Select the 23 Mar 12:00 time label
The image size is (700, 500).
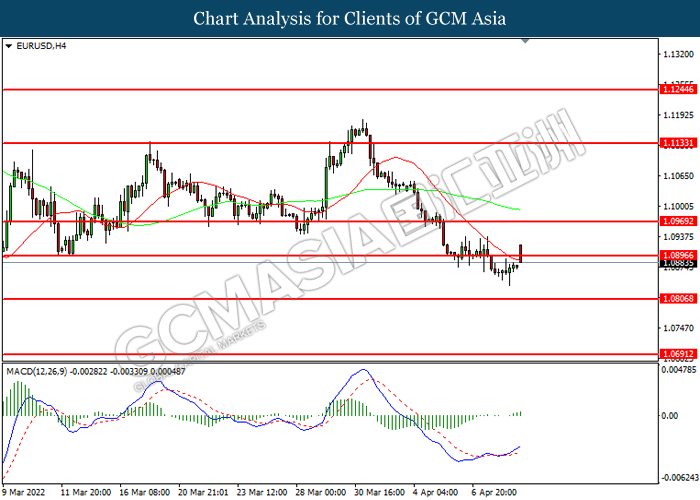coord(262,492)
